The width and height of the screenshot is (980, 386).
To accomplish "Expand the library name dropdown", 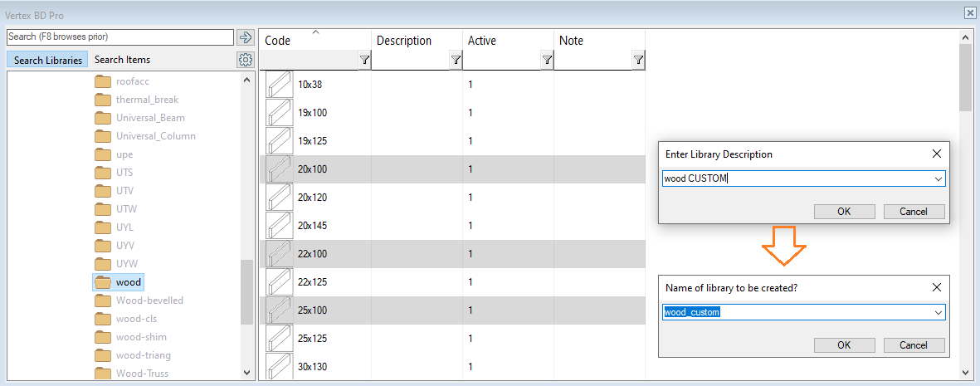I will [938, 313].
